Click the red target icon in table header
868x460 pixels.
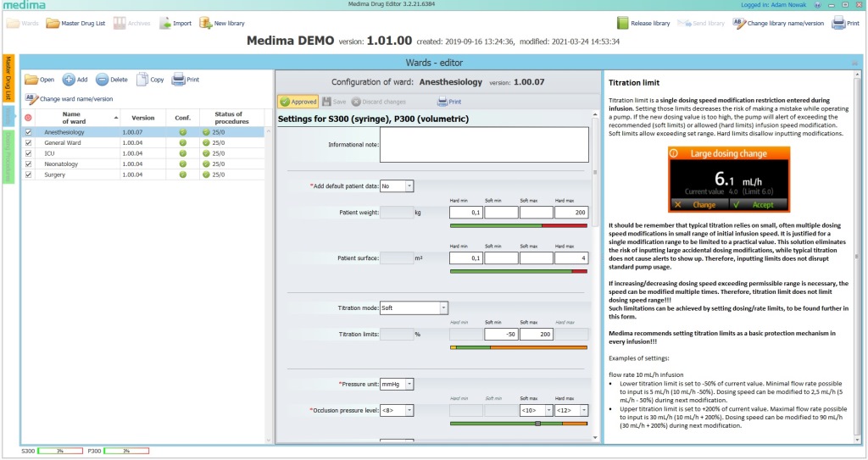(x=28, y=118)
